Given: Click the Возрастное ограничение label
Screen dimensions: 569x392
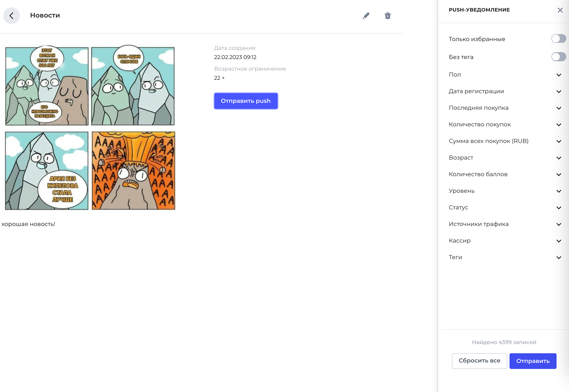Looking at the screenshot, I should (x=250, y=69).
